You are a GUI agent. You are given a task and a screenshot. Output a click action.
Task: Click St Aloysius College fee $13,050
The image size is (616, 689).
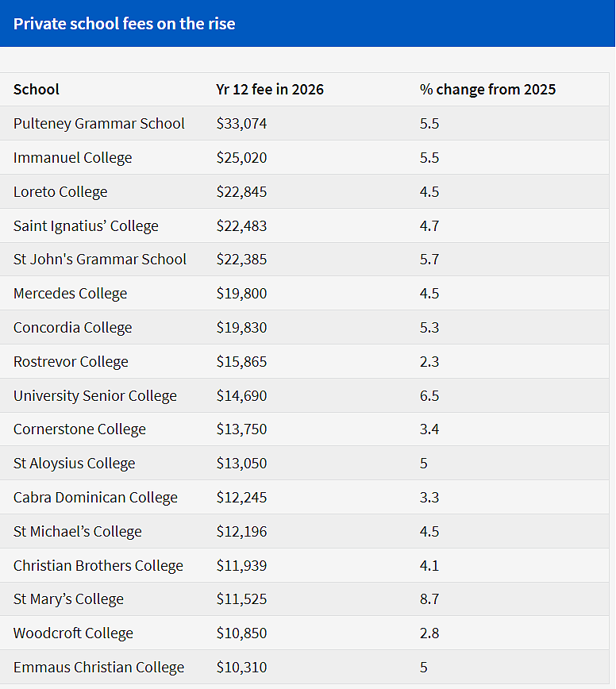(241, 463)
